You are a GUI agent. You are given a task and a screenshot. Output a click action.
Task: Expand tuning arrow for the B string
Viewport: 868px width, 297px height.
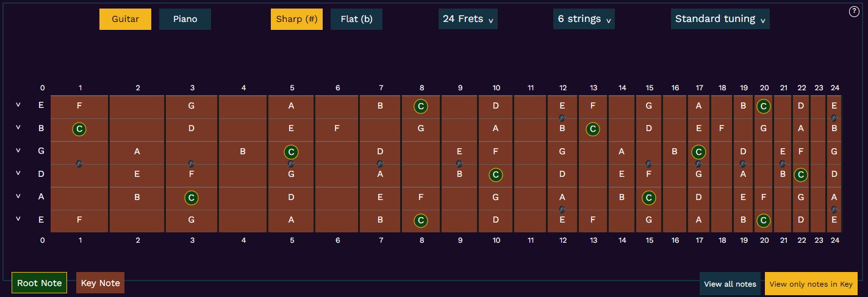pos(18,128)
